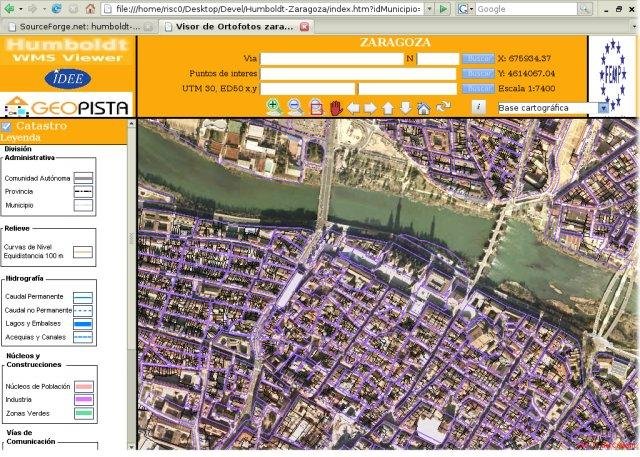Click the refresh map icon
The width and height of the screenshot is (640, 457).
[x=443, y=107]
